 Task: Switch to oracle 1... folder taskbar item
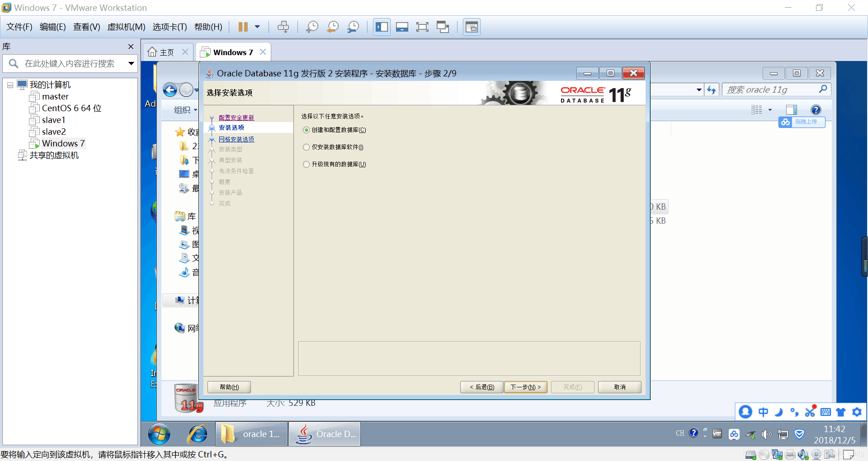251,434
